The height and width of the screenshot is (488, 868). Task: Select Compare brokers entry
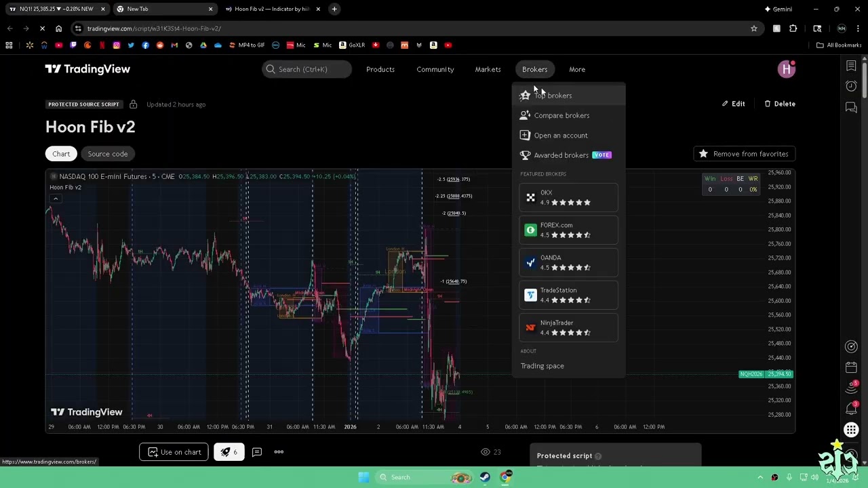coord(568,115)
